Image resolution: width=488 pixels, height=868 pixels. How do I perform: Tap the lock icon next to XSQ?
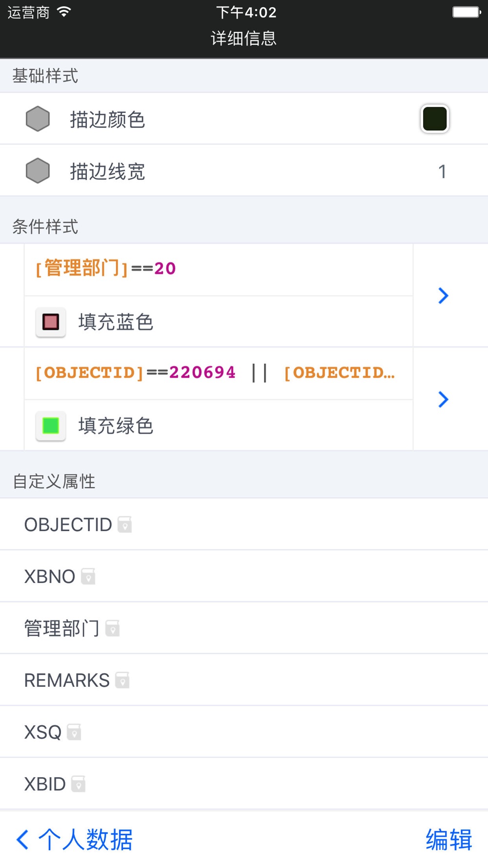pos(74,732)
